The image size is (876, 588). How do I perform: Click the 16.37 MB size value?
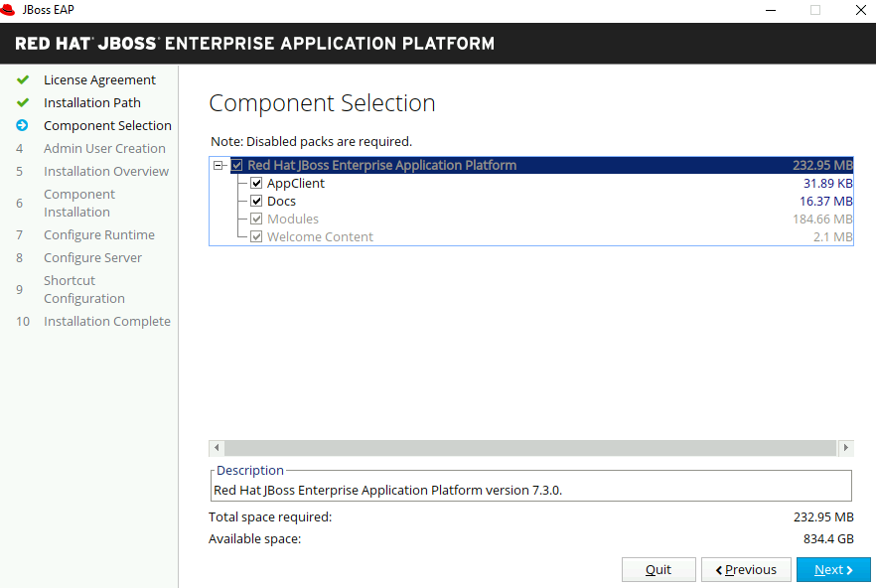(x=825, y=201)
